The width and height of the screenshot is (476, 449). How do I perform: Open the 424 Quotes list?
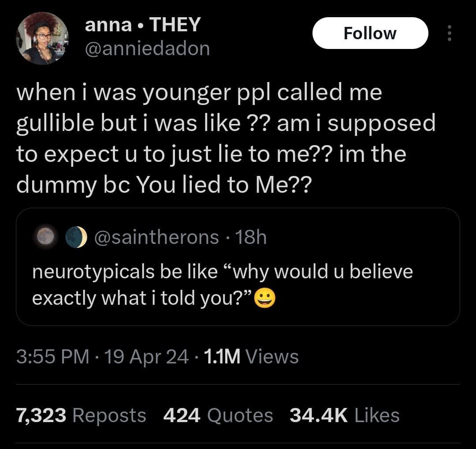[218, 415]
